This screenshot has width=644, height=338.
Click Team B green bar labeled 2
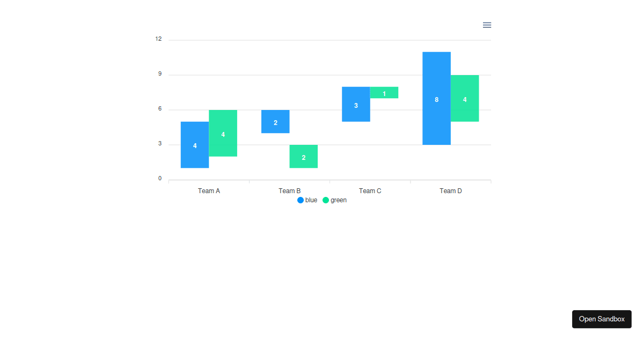pyautogui.click(x=303, y=157)
